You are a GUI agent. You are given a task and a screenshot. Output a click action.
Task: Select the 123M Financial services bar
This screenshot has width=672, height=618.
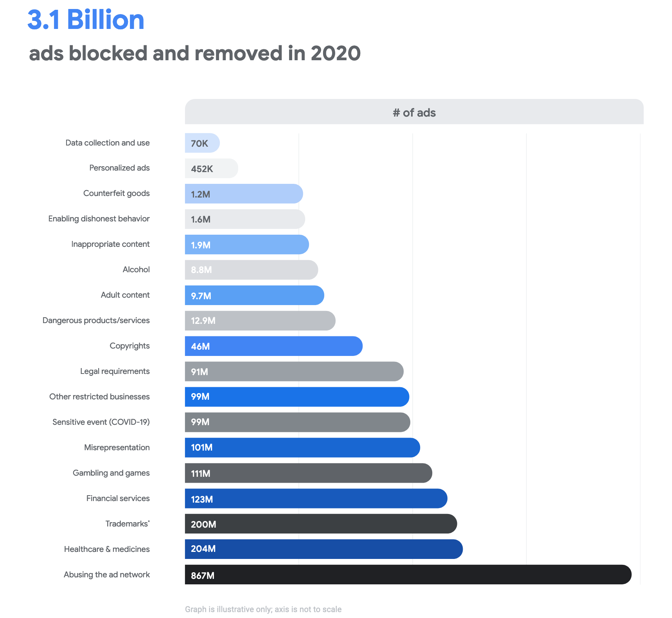coord(316,498)
